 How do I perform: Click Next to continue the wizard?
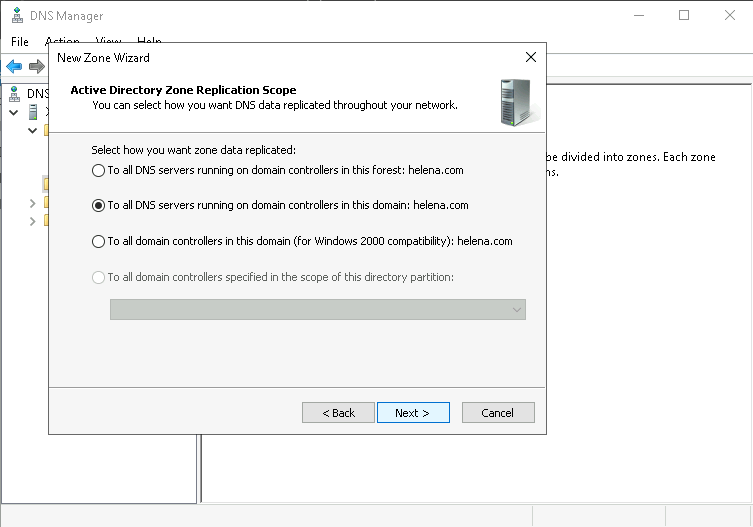(412, 413)
